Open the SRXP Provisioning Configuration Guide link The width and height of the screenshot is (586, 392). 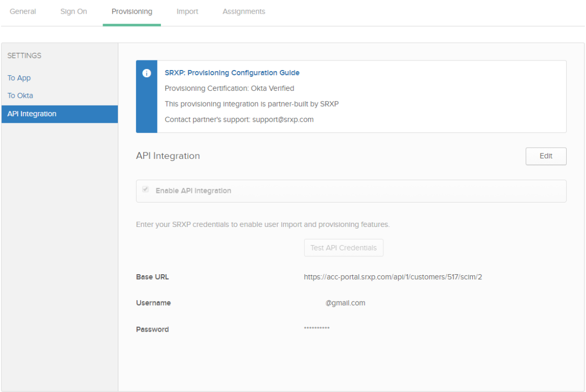pyautogui.click(x=232, y=73)
